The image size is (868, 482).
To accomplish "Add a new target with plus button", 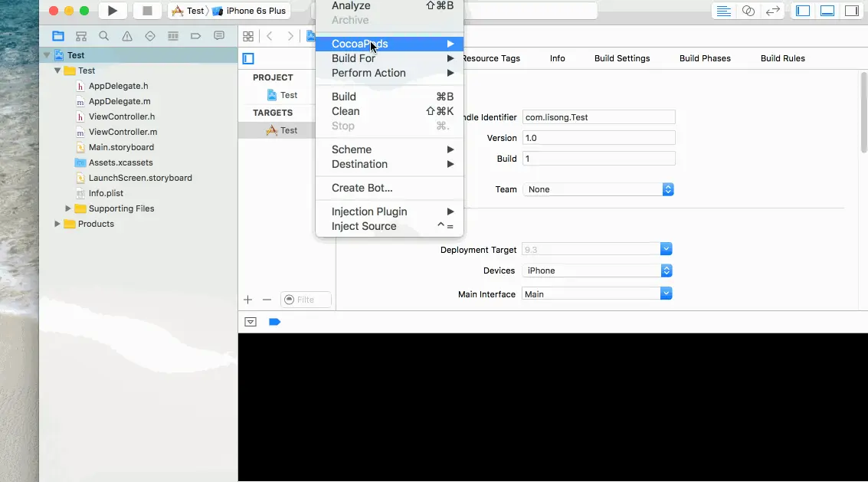I will (x=247, y=300).
